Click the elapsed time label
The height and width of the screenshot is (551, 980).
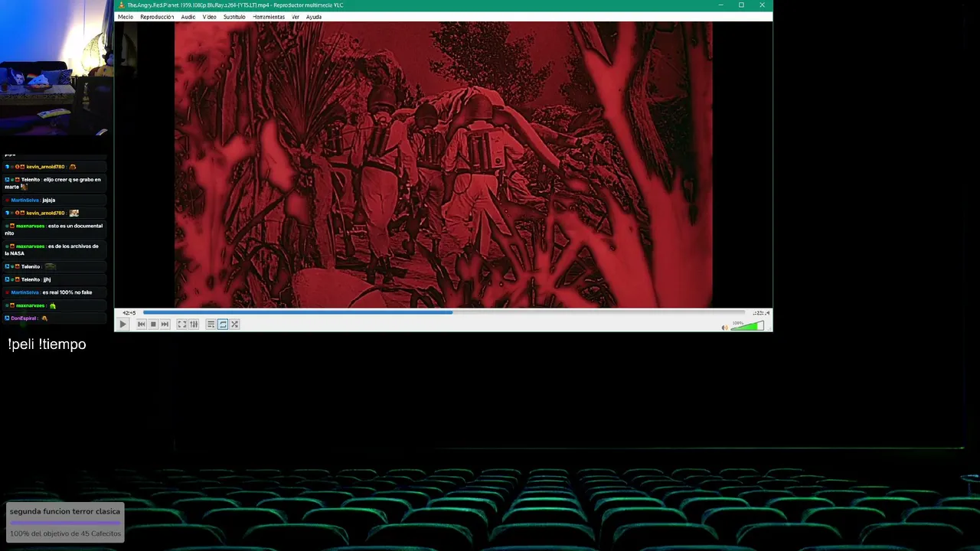[129, 312]
